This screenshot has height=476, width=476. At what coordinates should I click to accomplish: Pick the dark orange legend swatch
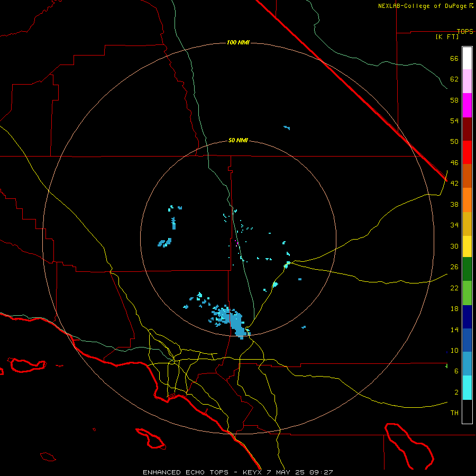click(x=467, y=176)
